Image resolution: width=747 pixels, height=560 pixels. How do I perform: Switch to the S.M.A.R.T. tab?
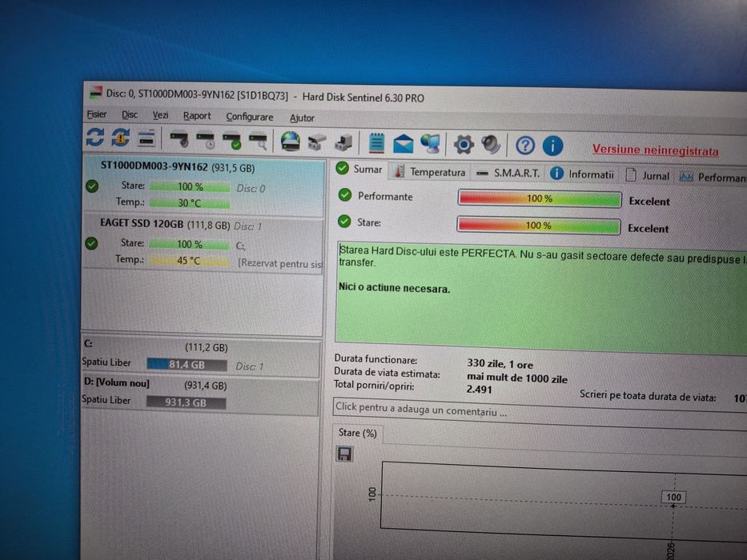(508, 173)
